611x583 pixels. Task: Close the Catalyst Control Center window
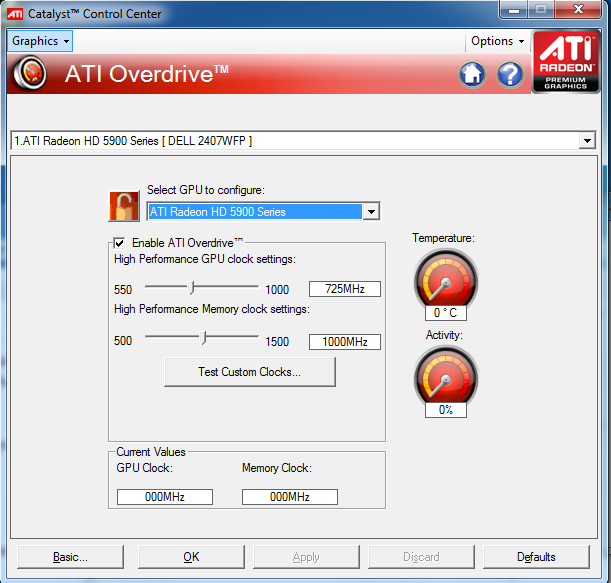pyautogui.click(x=578, y=9)
